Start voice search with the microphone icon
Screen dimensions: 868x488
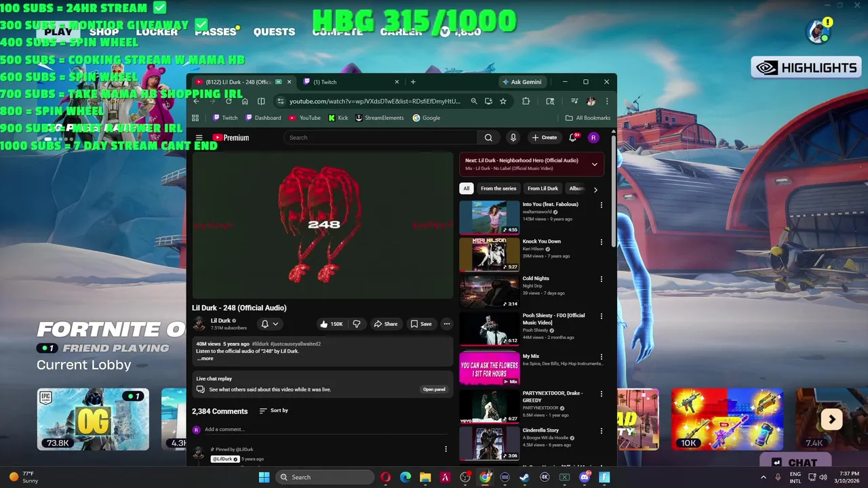click(513, 138)
